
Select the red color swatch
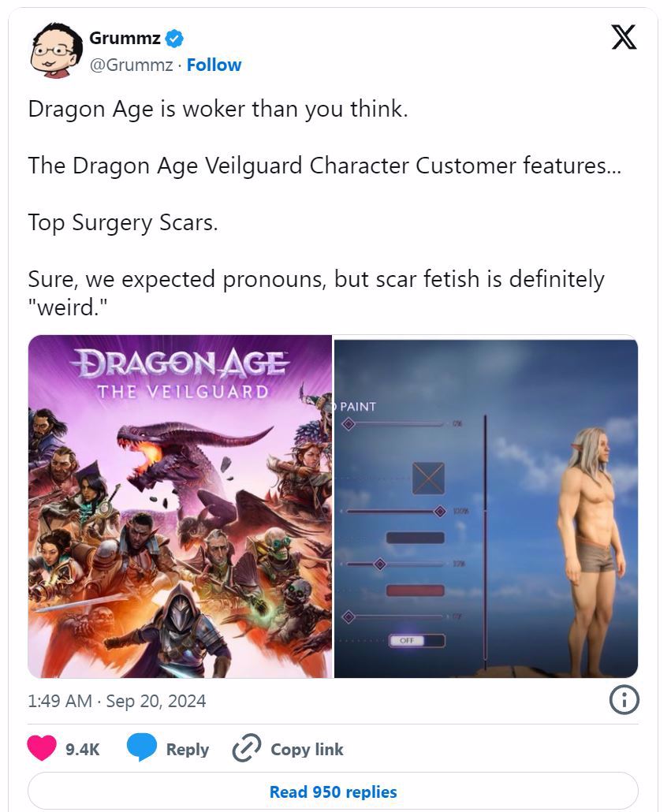pyautogui.click(x=416, y=590)
